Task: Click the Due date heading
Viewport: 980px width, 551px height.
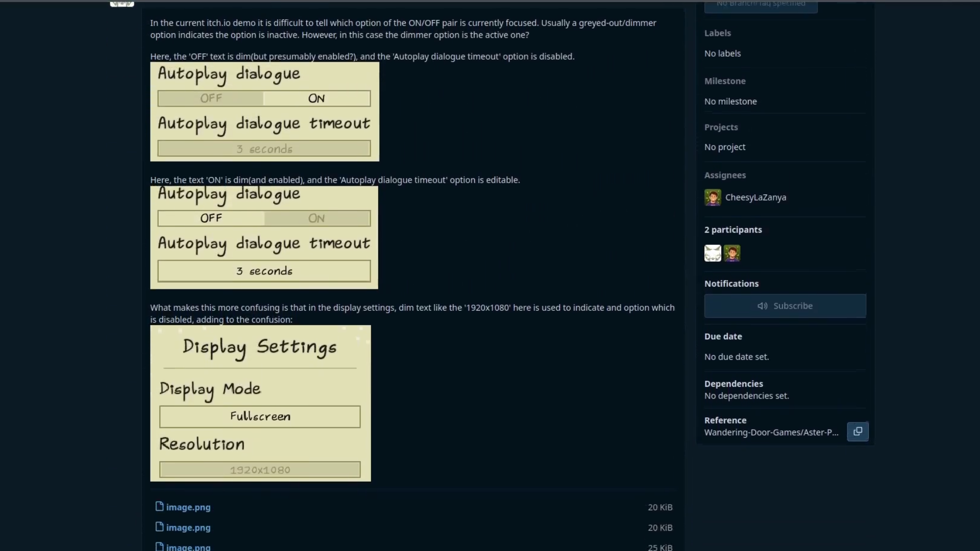Action: coord(723,336)
